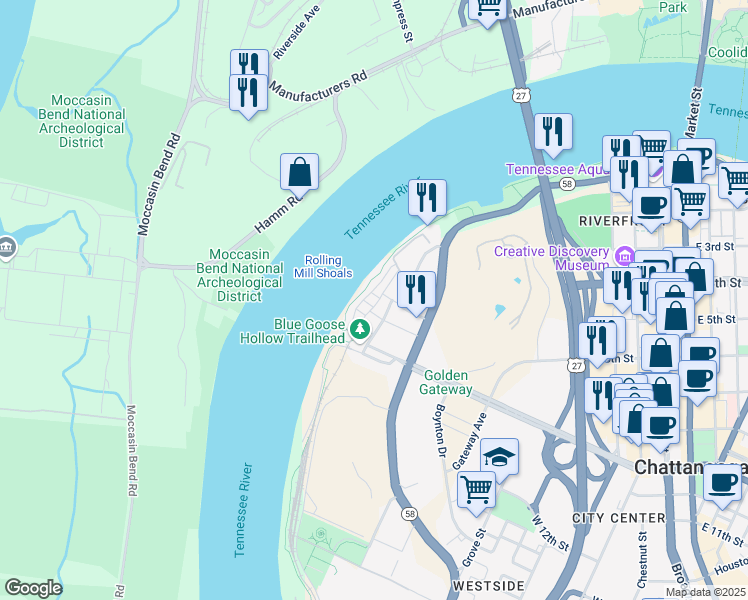Select the Blue Goose Hollow Trailhead tree icon

(x=360, y=330)
